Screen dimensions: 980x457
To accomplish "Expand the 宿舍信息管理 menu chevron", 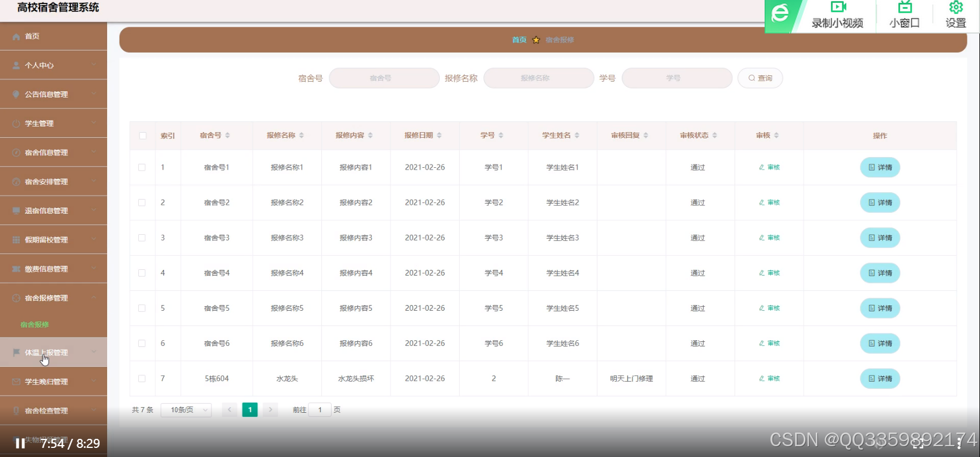I will click(x=94, y=153).
